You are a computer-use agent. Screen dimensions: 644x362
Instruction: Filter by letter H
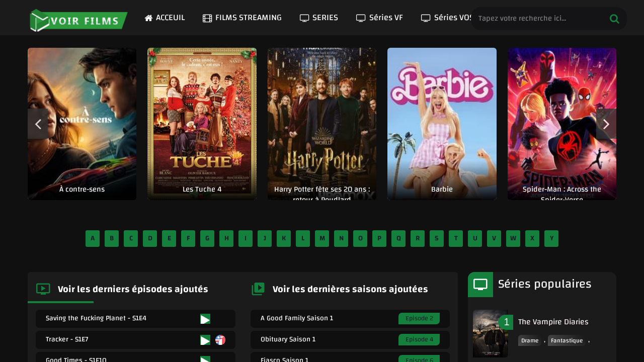[x=226, y=238]
